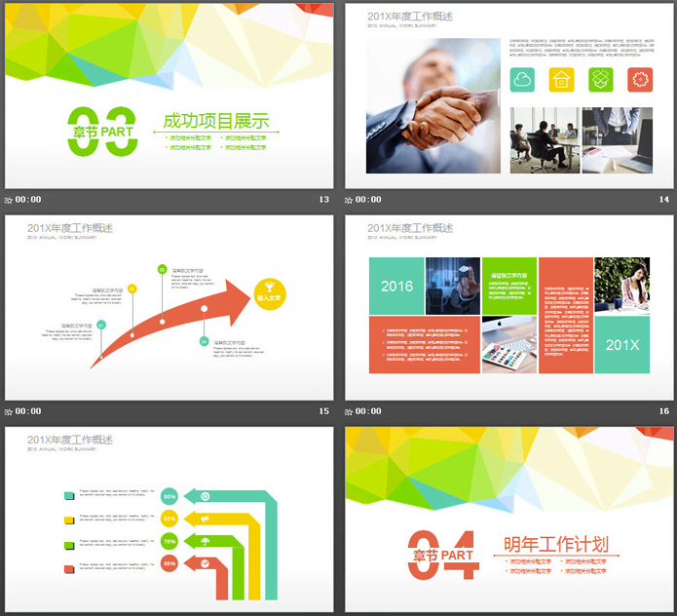Click the teal 2016 tile on slide 16
The height and width of the screenshot is (616, 677).
pyautogui.click(x=396, y=286)
